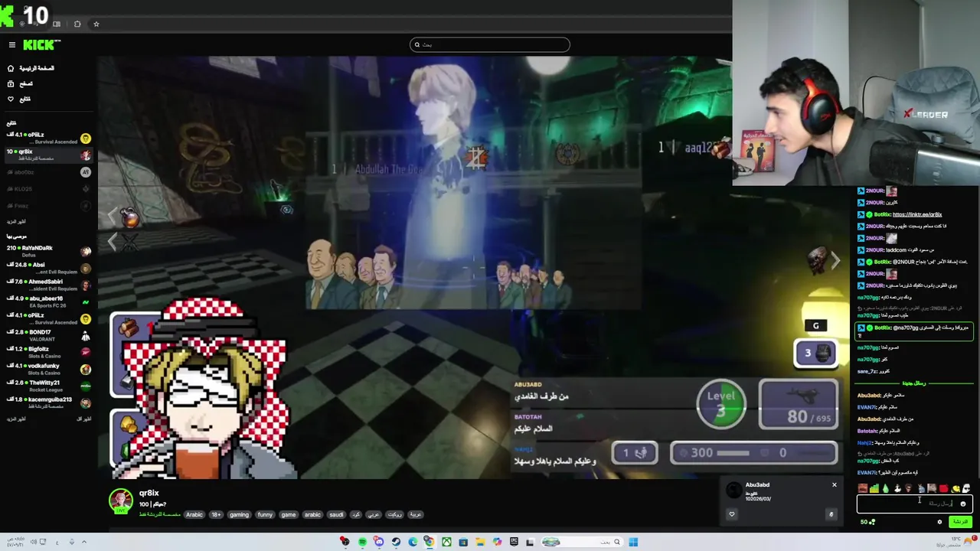Click Batotah username in chat
This screenshot has height=551, width=980.
[867, 431]
